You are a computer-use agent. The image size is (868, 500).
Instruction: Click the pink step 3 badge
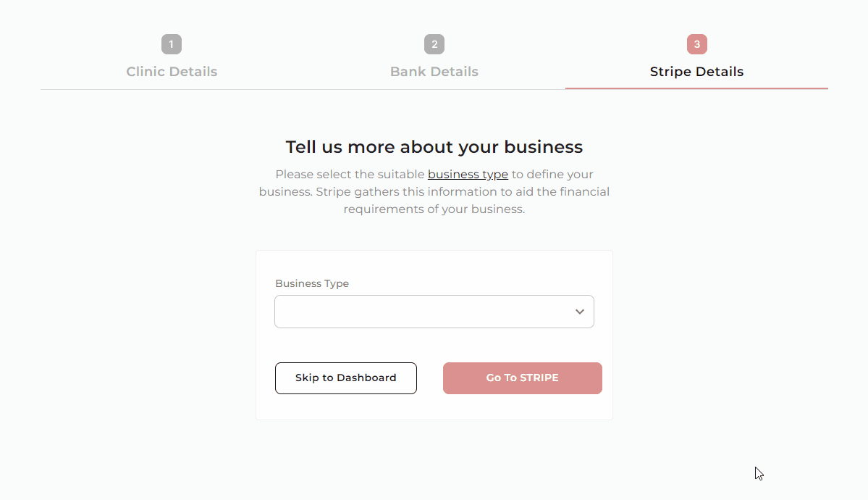[697, 45]
